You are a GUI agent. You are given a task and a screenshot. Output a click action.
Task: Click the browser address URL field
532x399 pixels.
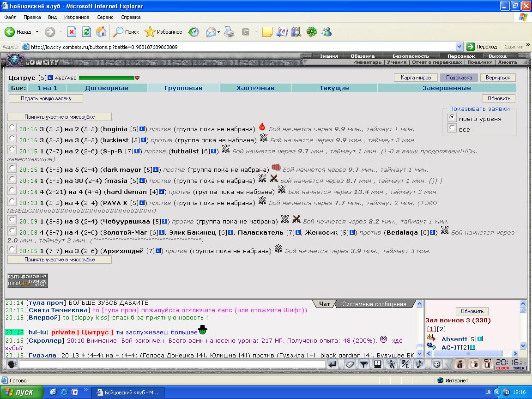click(237, 47)
